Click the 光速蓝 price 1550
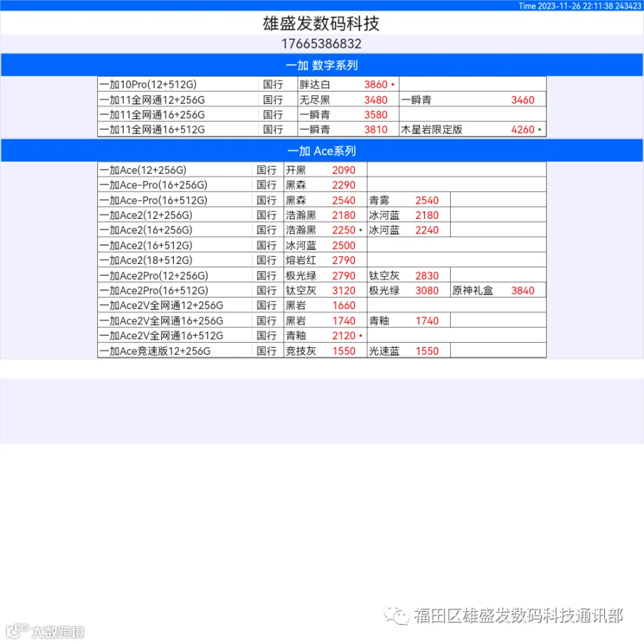644x644 pixels. click(x=426, y=351)
